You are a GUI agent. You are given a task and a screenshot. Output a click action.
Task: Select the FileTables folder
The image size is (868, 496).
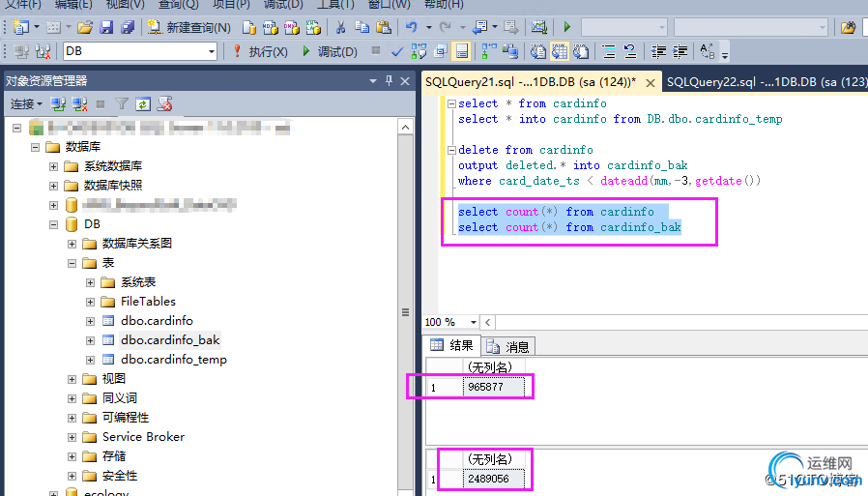148,301
